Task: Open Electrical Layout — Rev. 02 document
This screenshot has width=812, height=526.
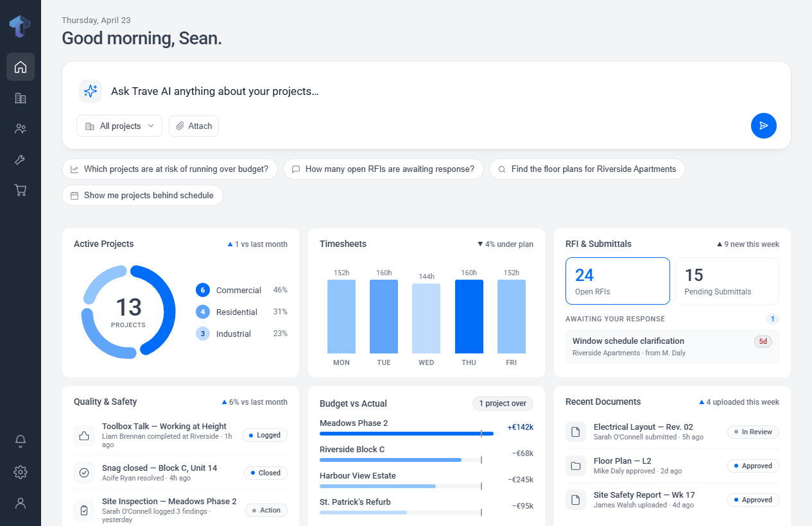Action: [x=672, y=432]
